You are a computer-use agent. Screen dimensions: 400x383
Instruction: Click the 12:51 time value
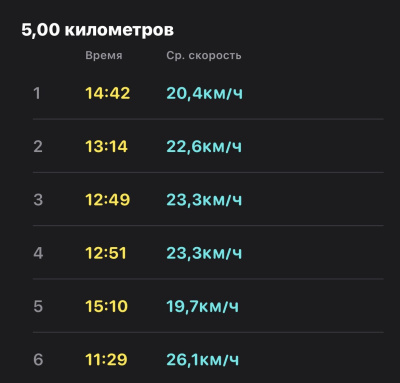(106, 253)
